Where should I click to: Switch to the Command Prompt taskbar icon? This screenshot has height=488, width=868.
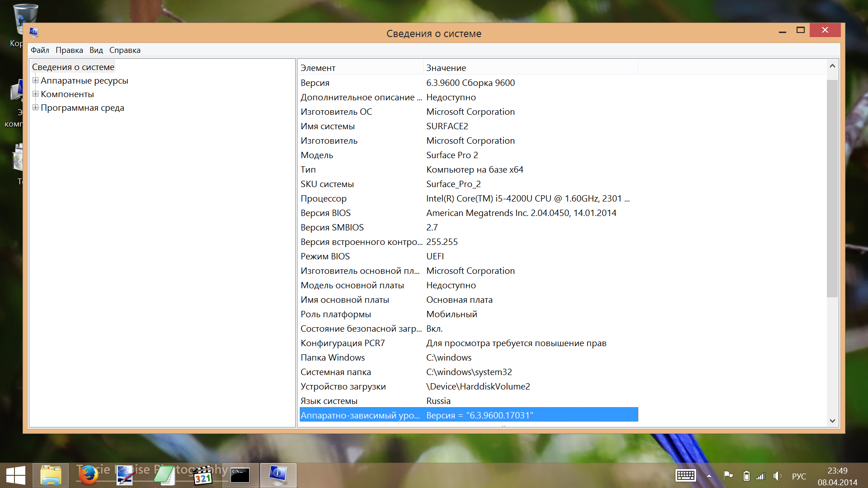240,475
